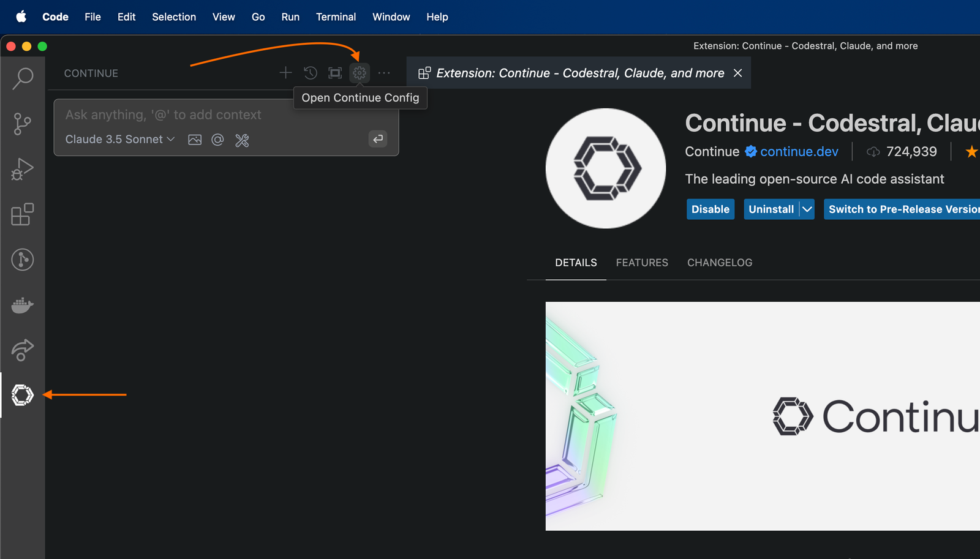
Task: Start a new Continue session with the plus icon
Action: (285, 73)
